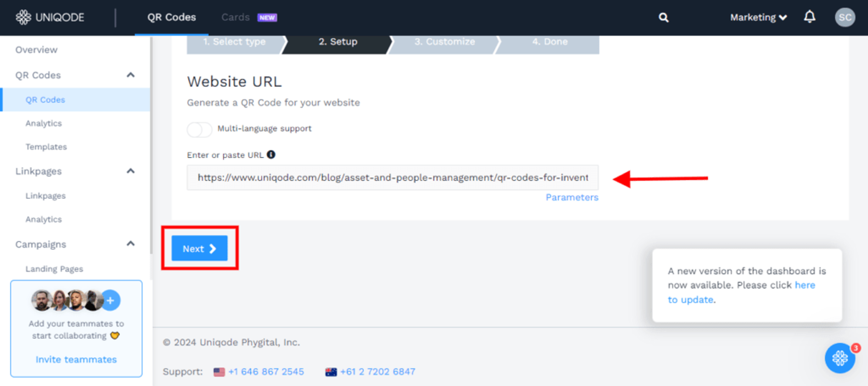Call support number +61 2 7202 6847
The width and height of the screenshot is (868, 386).
click(378, 372)
